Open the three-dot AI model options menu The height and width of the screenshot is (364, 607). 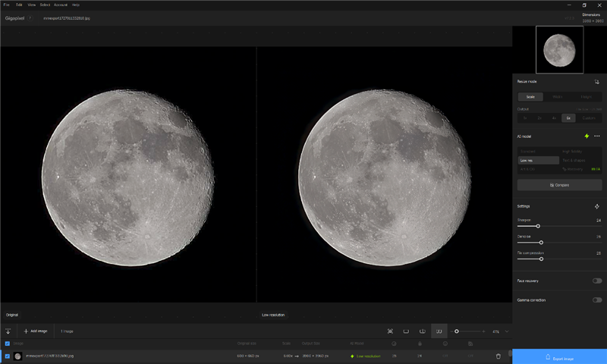(597, 136)
